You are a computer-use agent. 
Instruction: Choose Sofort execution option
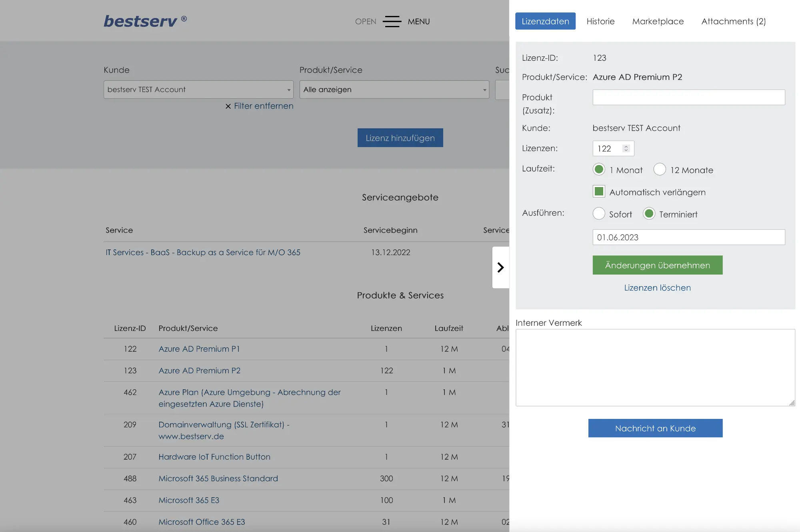coord(599,213)
